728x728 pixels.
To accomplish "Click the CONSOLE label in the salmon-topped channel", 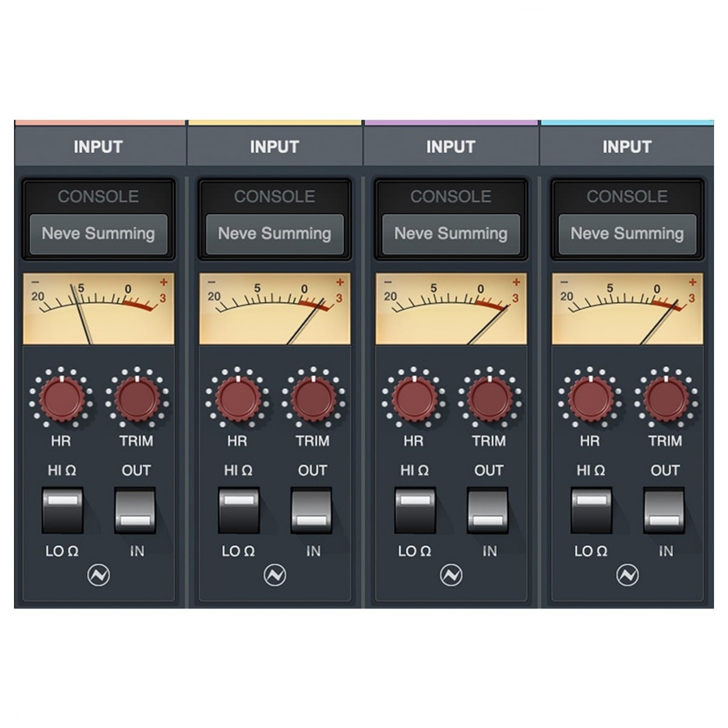I will click(x=98, y=197).
